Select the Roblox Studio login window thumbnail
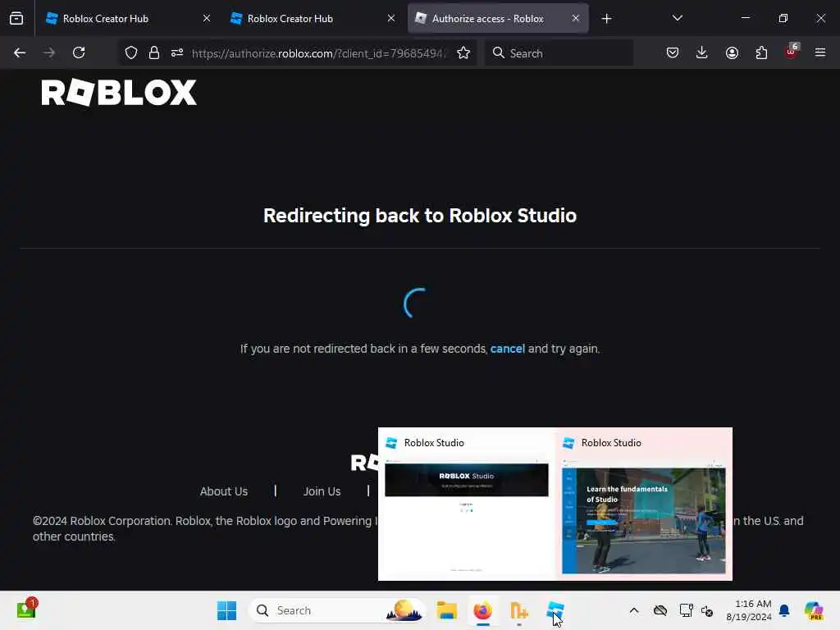Image resolution: width=840 pixels, height=630 pixels. tap(467, 504)
